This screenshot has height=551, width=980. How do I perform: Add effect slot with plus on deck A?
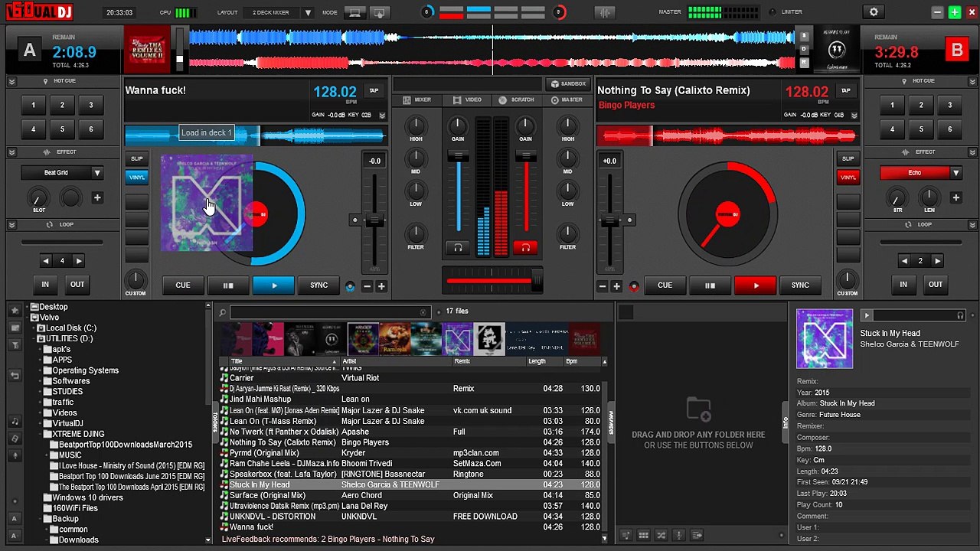pyautogui.click(x=97, y=197)
